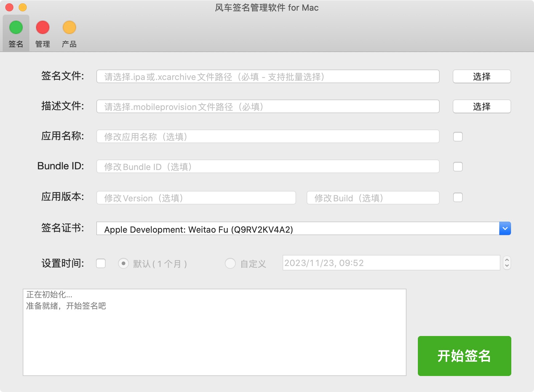Minimize window with yellow button
Image resolution: width=534 pixels, height=392 pixels.
(23, 7)
